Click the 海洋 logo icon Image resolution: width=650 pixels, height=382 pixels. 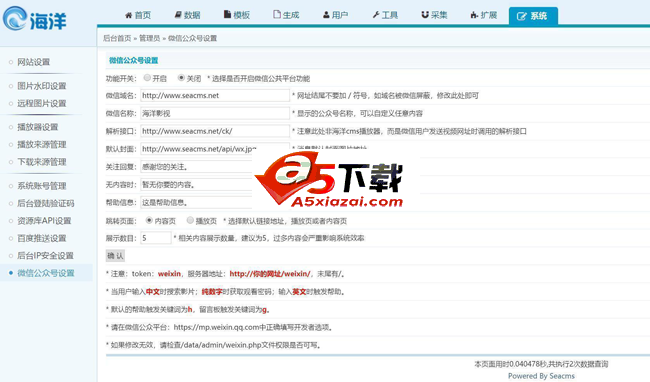(x=15, y=18)
